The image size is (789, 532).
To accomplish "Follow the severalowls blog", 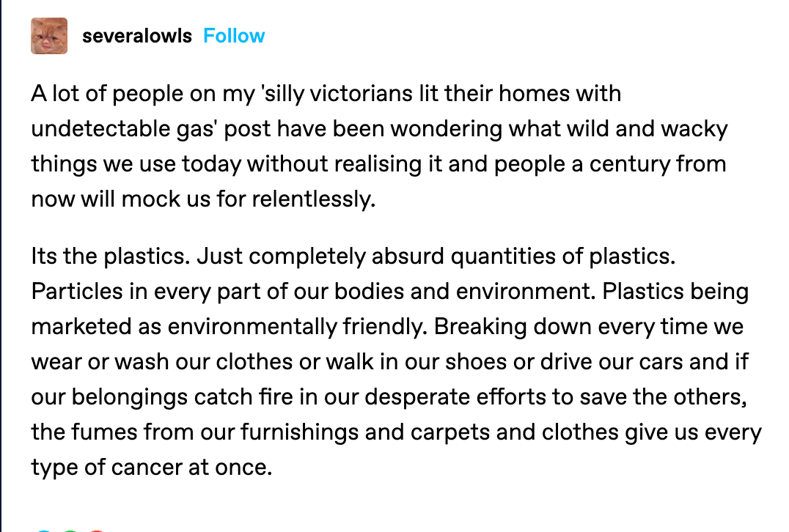I will point(234,36).
